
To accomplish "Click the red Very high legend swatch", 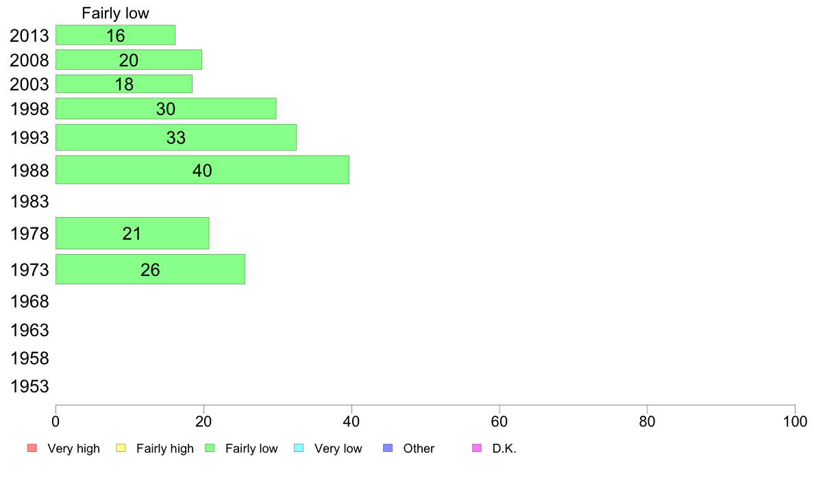I will click(32, 448).
